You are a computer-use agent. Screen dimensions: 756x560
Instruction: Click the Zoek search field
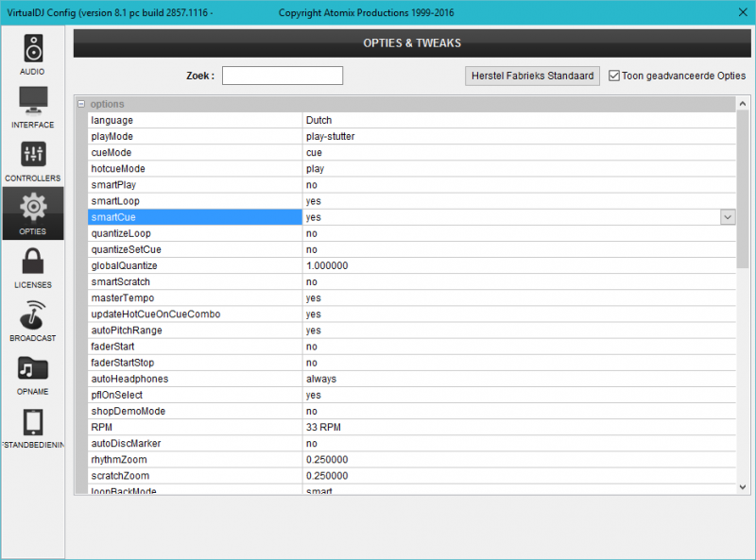tap(282, 76)
